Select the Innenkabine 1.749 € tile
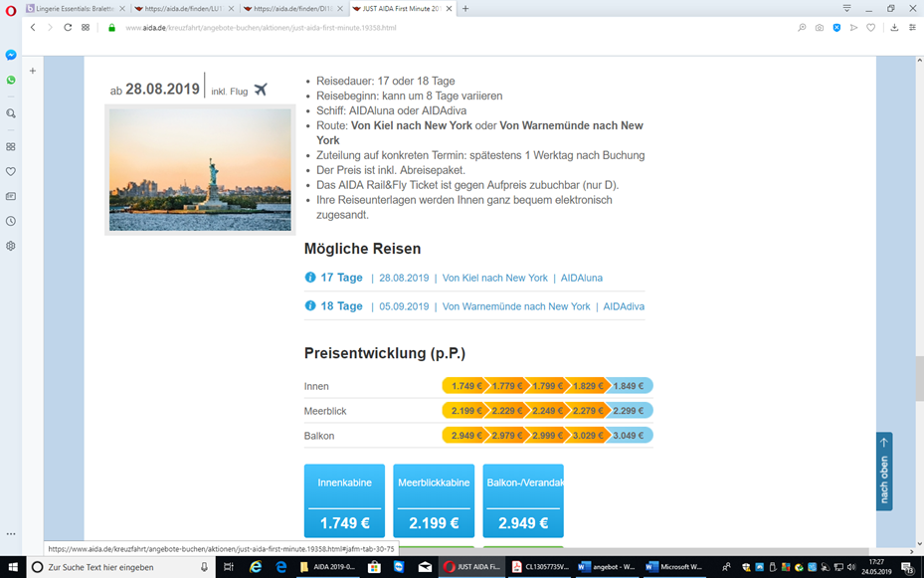This screenshot has height=578, width=924. [345, 500]
